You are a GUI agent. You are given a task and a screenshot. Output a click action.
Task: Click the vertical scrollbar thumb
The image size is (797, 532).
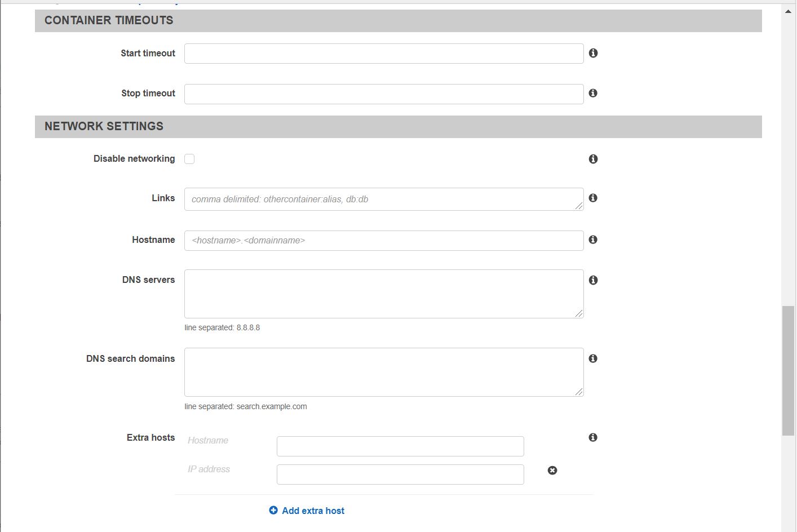coord(788,370)
